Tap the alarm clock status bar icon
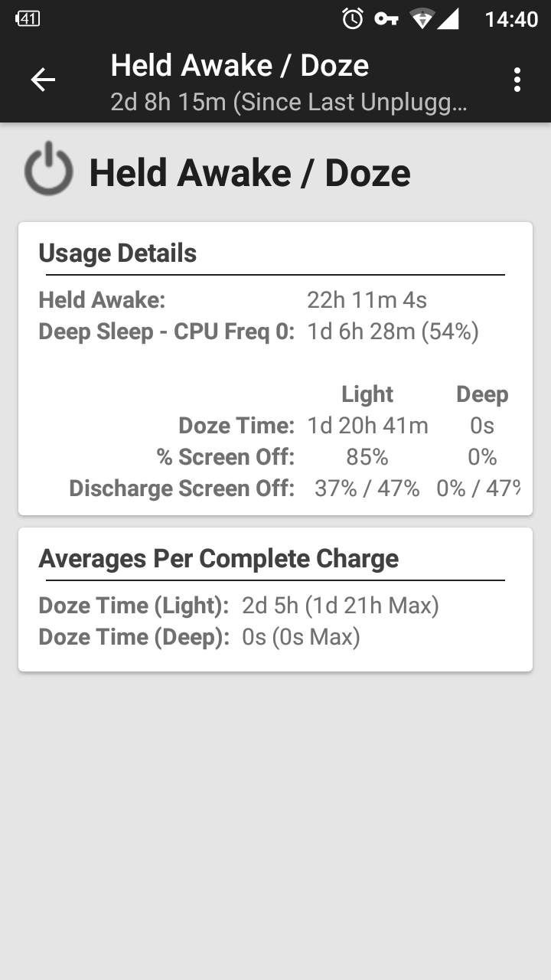 pos(353,19)
